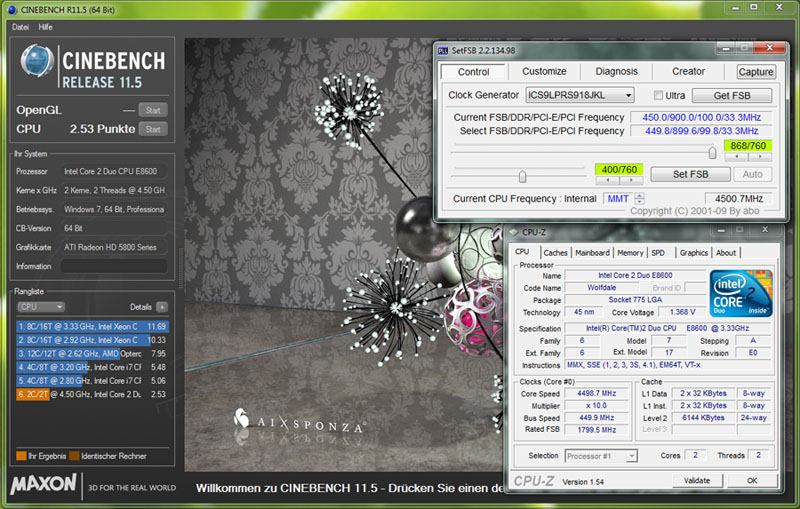Click the Core Voltage value 1.368 V
The width and height of the screenshot is (800, 509).
[x=682, y=312]
